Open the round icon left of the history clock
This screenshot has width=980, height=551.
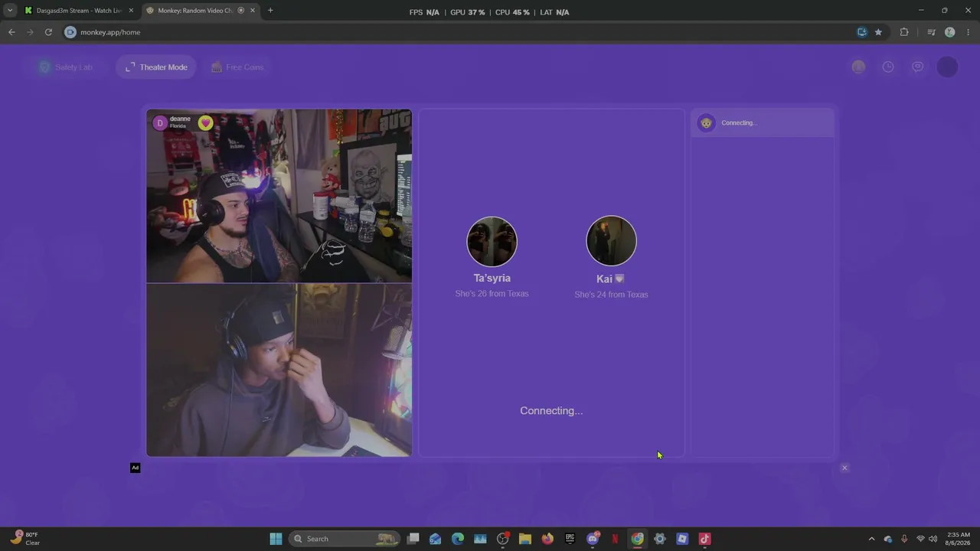tap(858, 67)
